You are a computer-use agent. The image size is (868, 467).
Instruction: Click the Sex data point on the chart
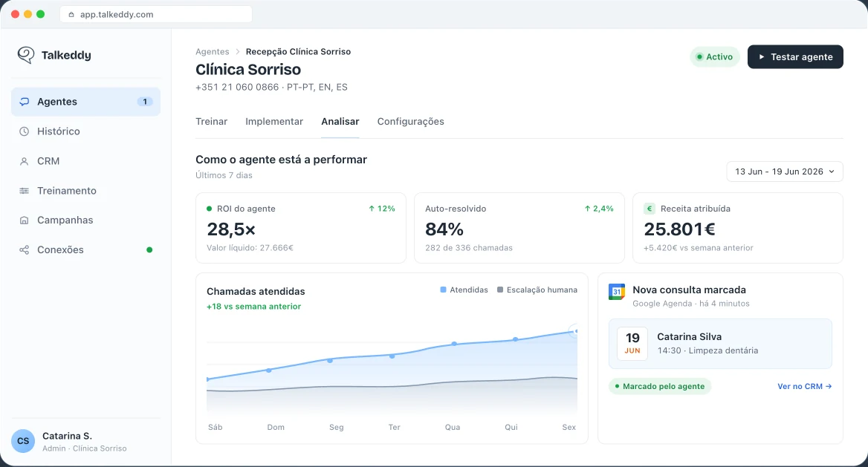pos(575,331)
